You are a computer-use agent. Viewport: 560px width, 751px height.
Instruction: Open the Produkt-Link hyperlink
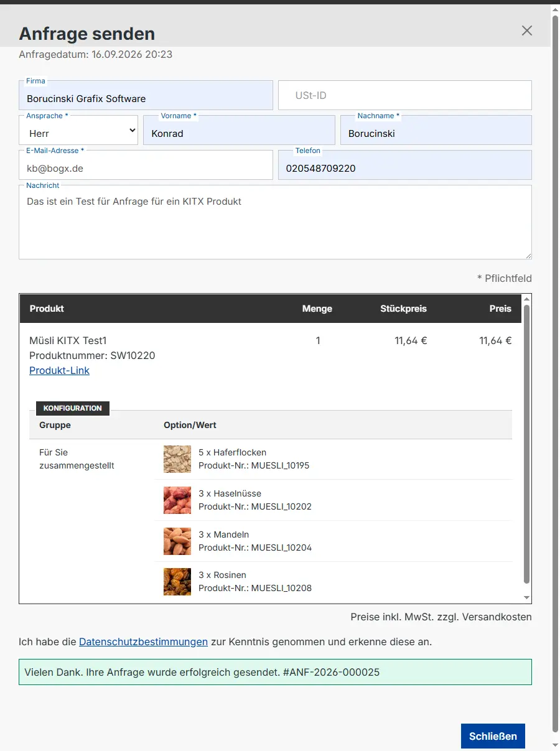click(59, 370)
